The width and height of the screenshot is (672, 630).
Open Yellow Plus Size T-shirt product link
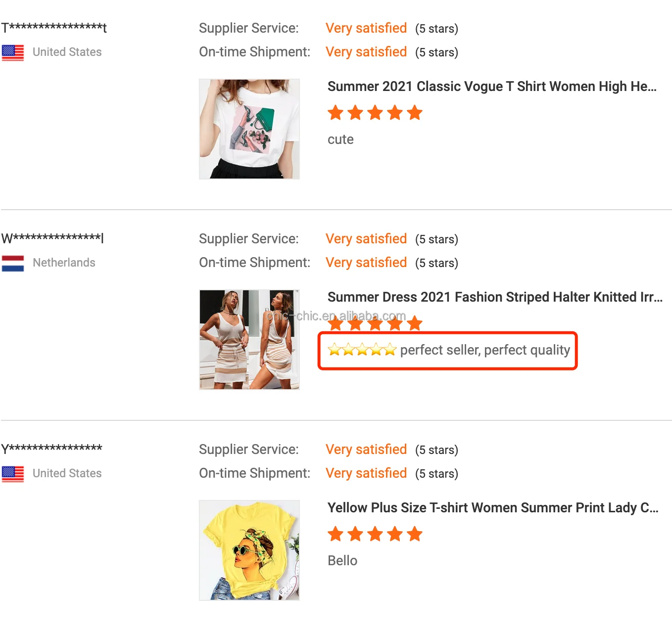tap(493, 508)
